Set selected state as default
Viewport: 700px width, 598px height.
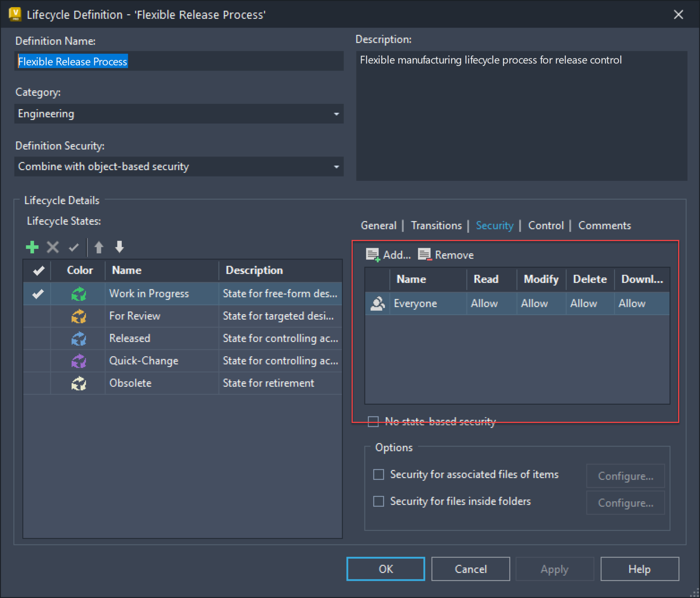click(x=73, y=247)
